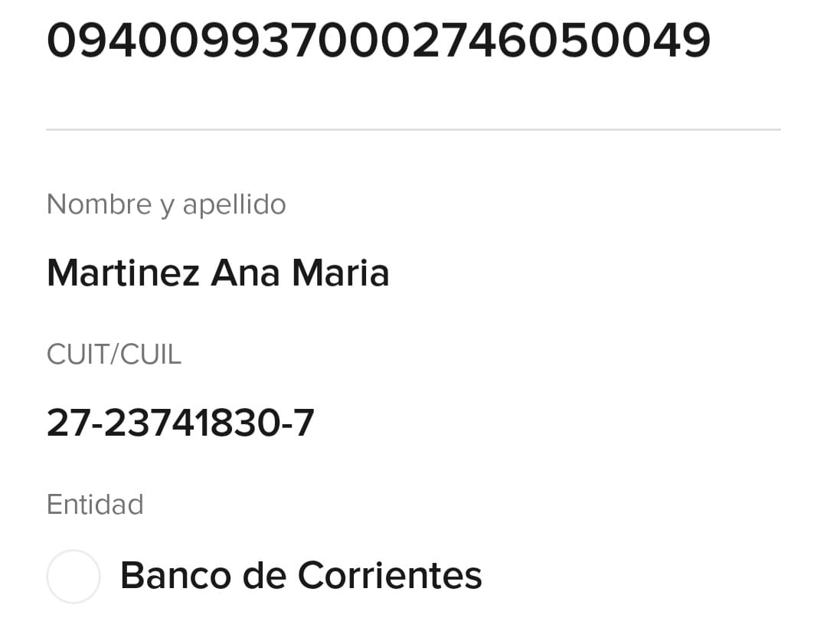Screen dimensions: 827x644
Task: Click the surname "Martinez"
Action: tap(123, 273)
